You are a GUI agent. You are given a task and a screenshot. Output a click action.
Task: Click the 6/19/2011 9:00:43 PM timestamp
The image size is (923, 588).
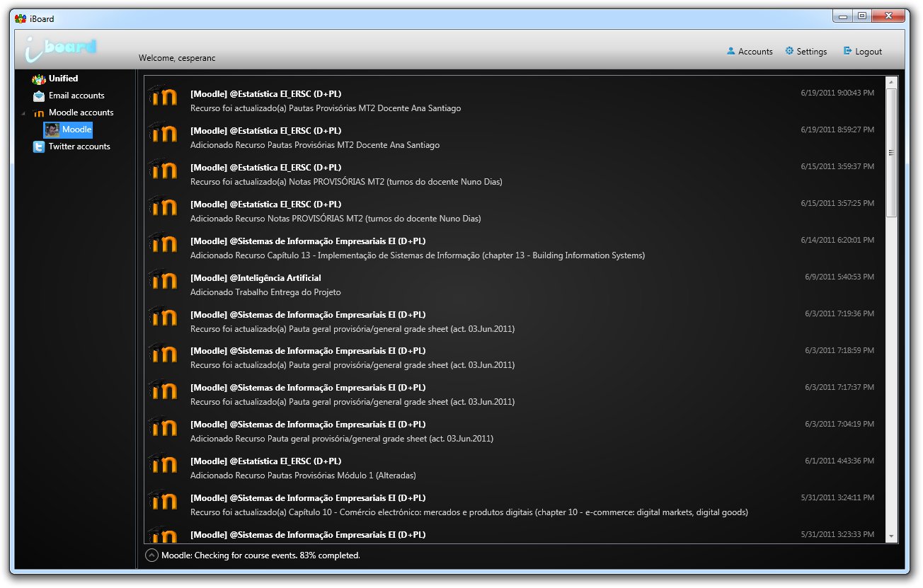837,93
